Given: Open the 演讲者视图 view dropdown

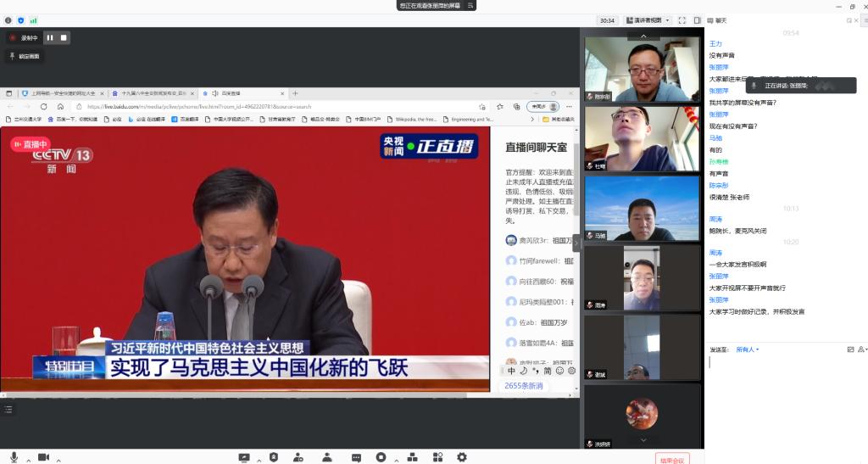Looking at the screenshot, I should tap(648, 20).
